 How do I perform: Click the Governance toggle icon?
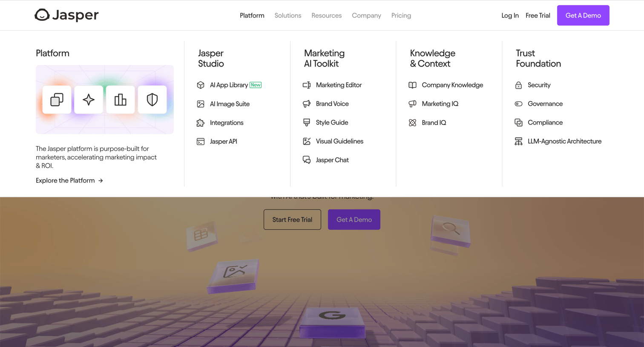[x=518, y=104]
